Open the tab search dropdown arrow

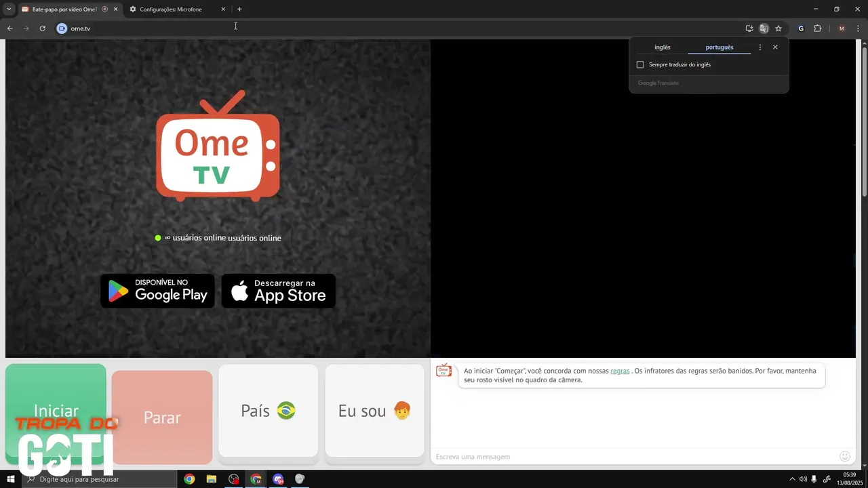pos(9,9)
